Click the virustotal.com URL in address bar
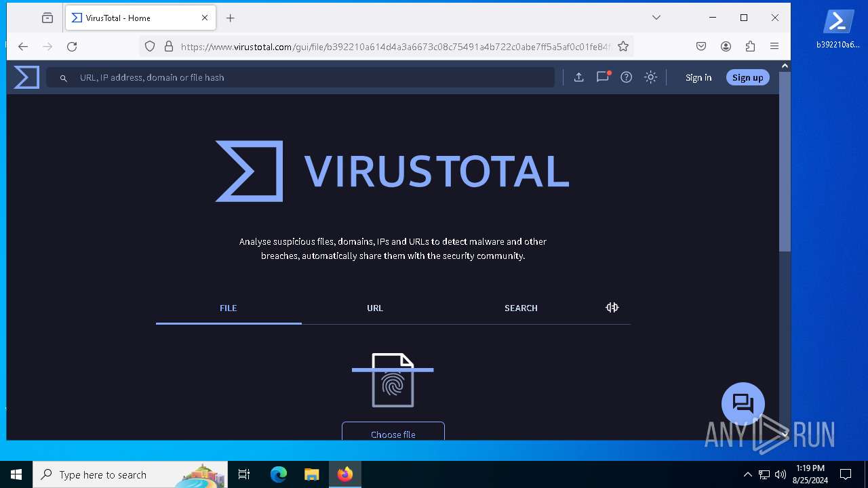 (395, 47)
